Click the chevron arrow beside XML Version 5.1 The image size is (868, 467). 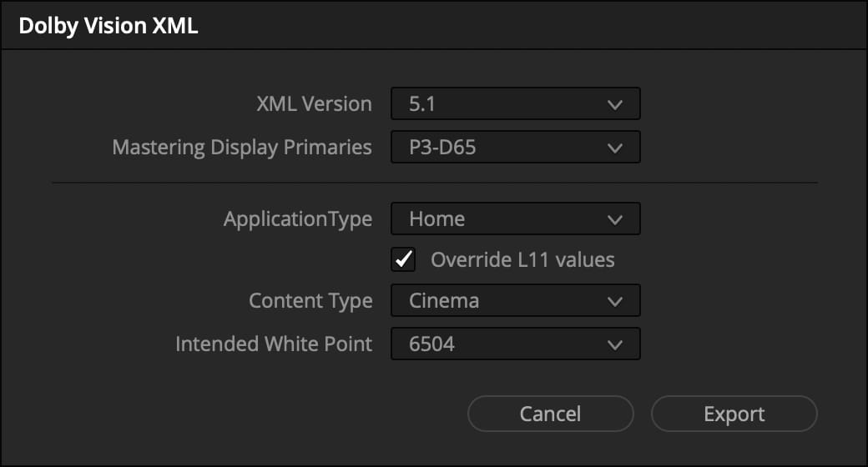tap(615, 105)
